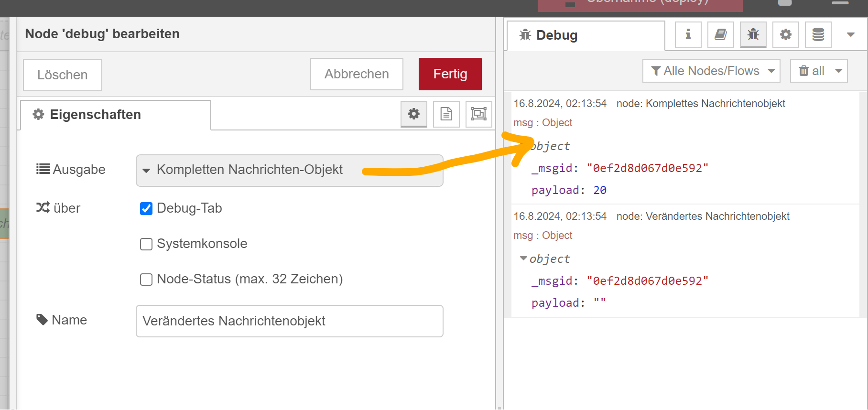Select the debug bug sidebar icon

753,35
